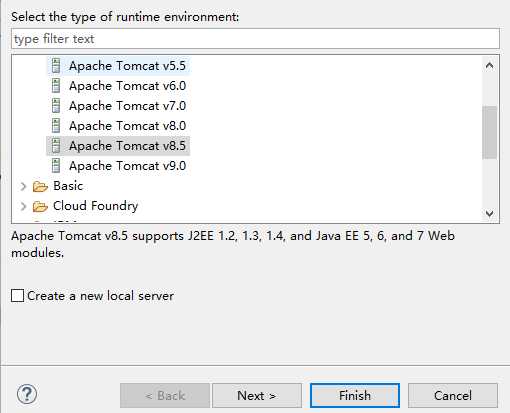The width and height of the screenshot is (510, 413).
Task: Click the Cloud Foundry folder icon
Action: (x=40, y=206)
